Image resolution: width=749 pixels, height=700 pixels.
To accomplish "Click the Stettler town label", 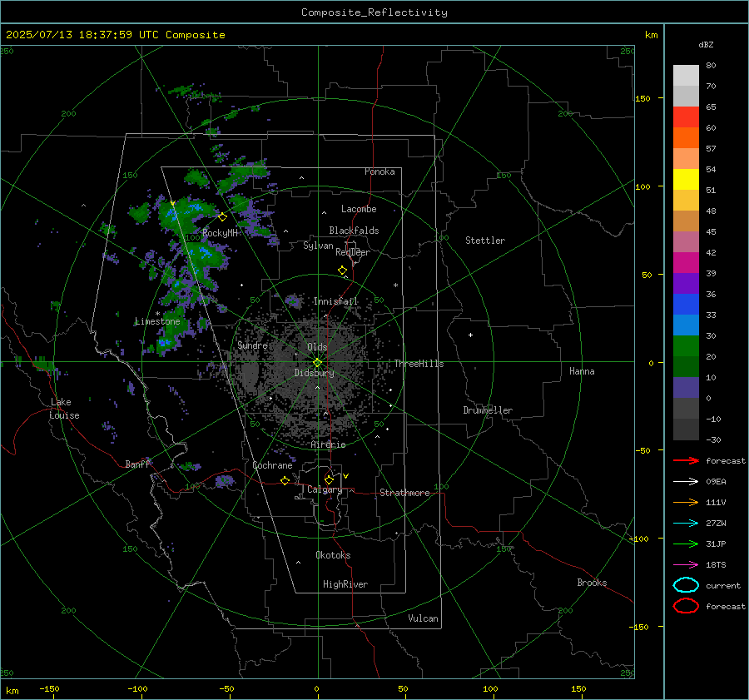I will [x=485, y=241].
